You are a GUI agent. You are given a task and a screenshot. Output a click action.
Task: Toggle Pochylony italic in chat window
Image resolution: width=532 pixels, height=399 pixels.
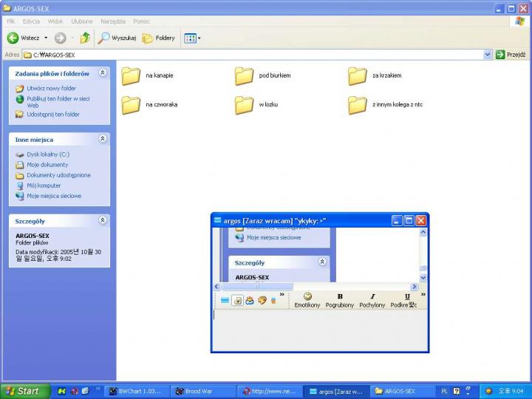click(372, 300)
